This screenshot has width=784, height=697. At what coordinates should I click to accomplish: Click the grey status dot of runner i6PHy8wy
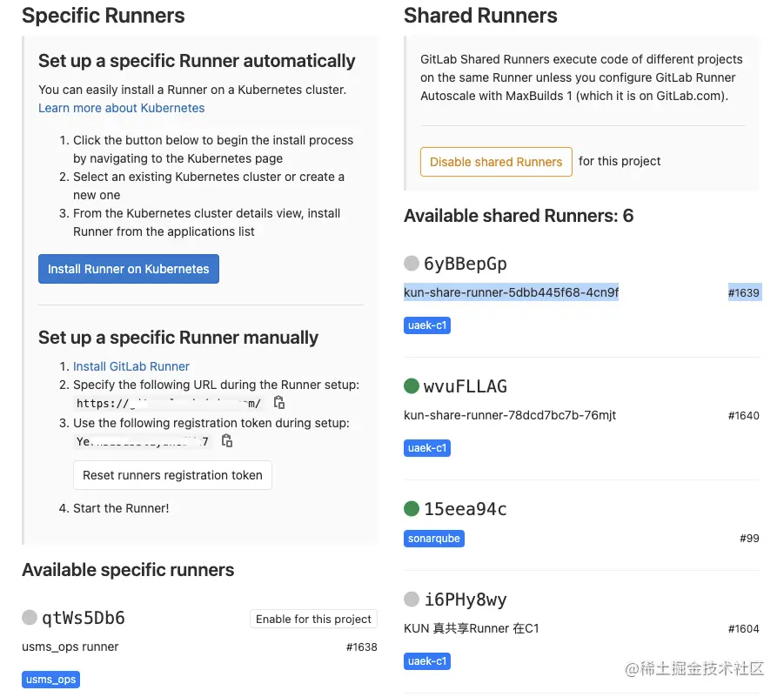point(411,599)
